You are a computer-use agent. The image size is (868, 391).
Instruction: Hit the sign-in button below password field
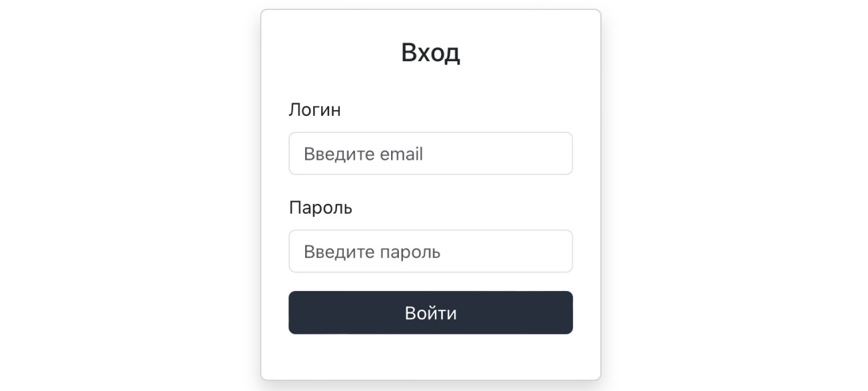(430, 313)
